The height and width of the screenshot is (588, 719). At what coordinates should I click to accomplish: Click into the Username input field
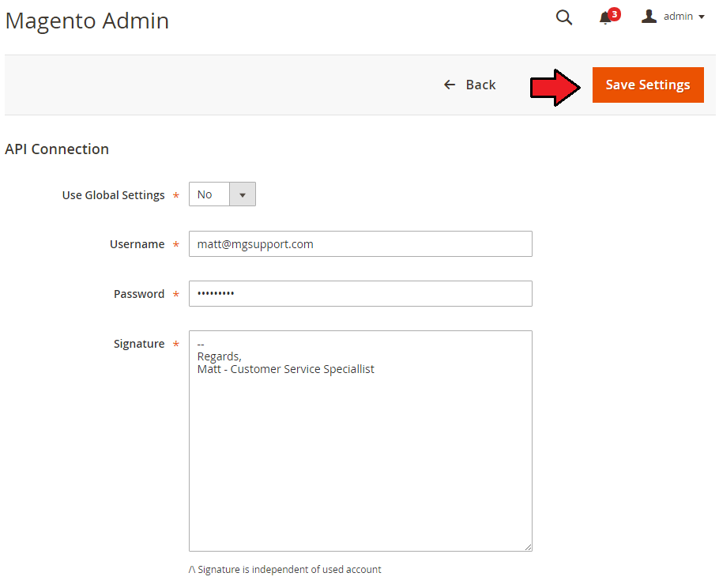coord(360,244)
